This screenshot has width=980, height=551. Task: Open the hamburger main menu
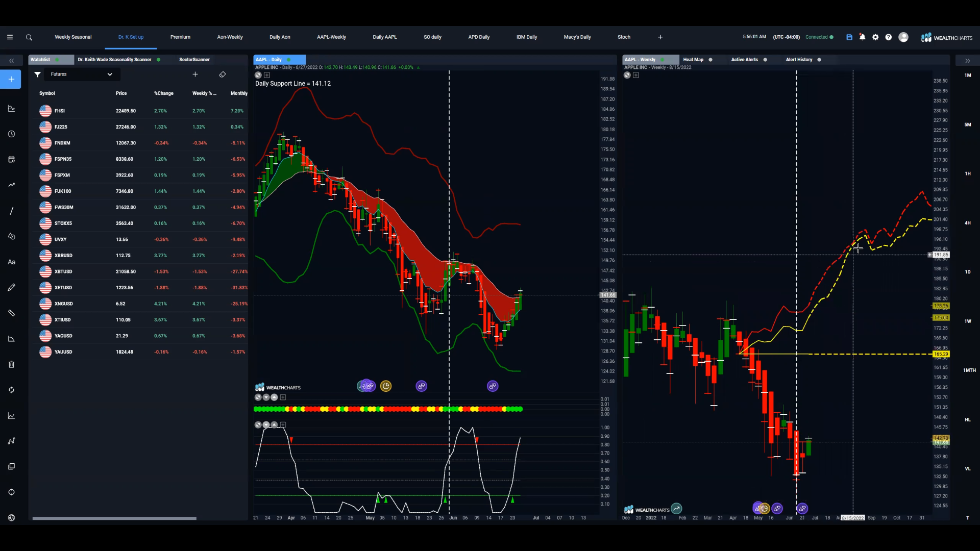(10, 37)
